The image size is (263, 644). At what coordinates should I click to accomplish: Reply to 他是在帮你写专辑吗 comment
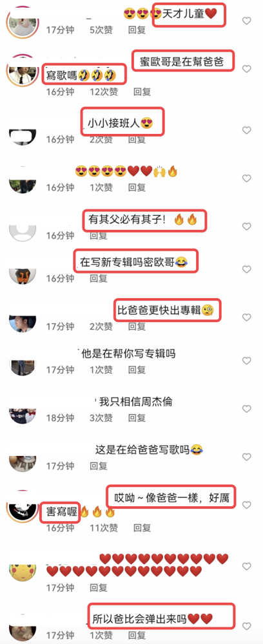(x=137, y=370)
